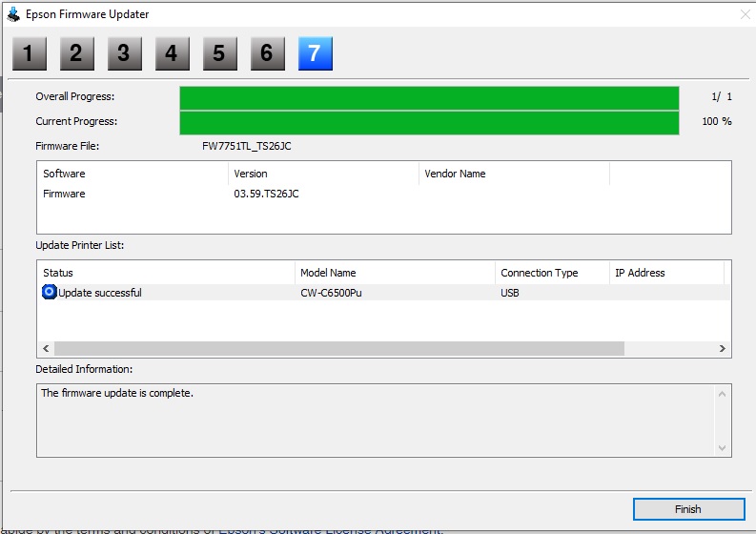Viewport: 756px width, 534px height.
Task: Click the printer list scroll left arrow
Action: tap(46, 348)
